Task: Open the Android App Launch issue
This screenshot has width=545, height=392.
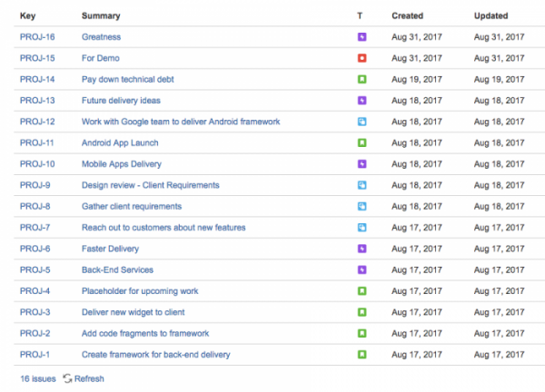Action: point(120,142)
